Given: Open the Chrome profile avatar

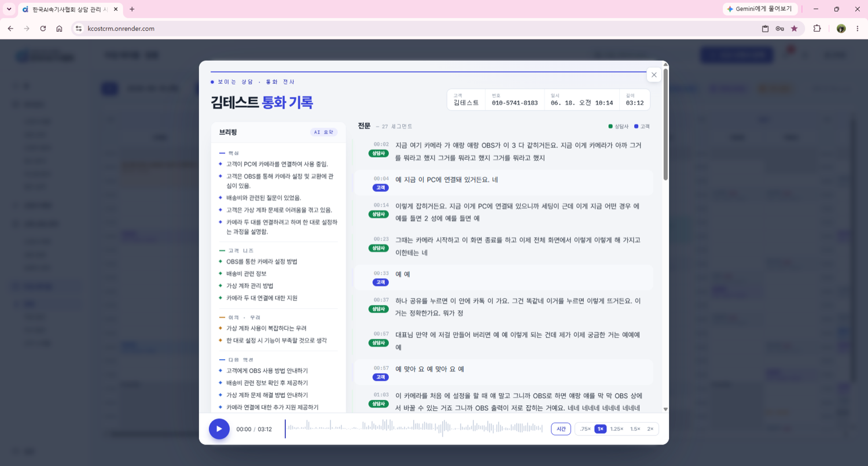Looking at the screenshot, I should click(x=841, y=28).
